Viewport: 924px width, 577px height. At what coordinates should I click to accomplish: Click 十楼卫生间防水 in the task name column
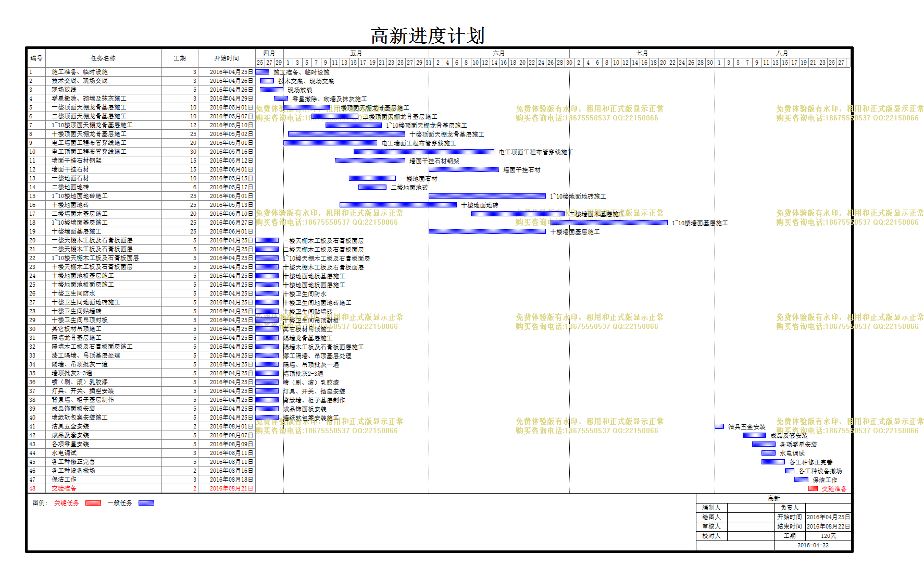click(73, 293)
